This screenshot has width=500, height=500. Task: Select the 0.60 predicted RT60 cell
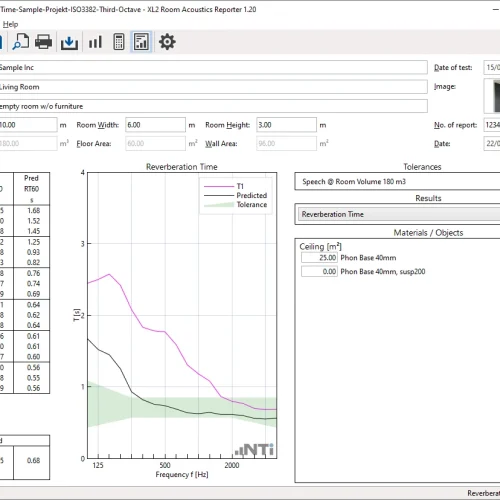33,357
